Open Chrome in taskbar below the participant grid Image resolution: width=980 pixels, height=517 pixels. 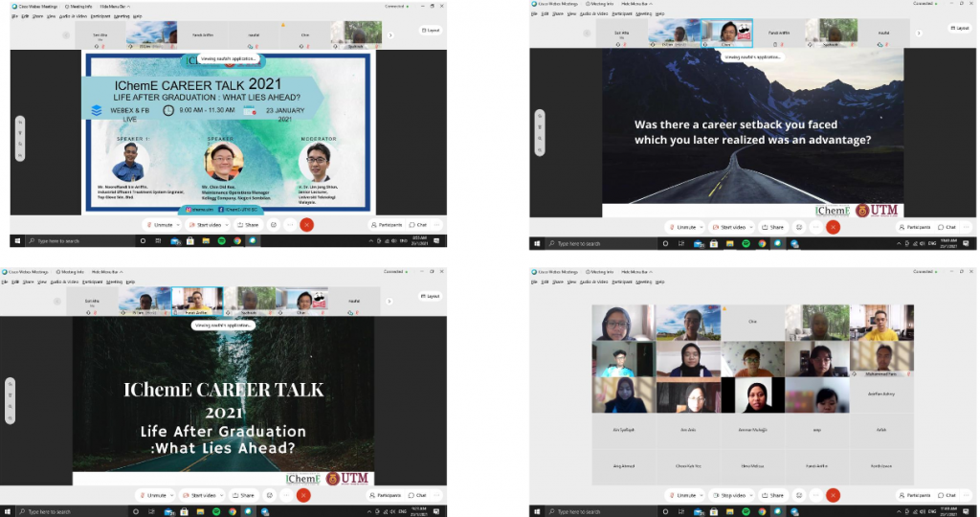(761, 512)
